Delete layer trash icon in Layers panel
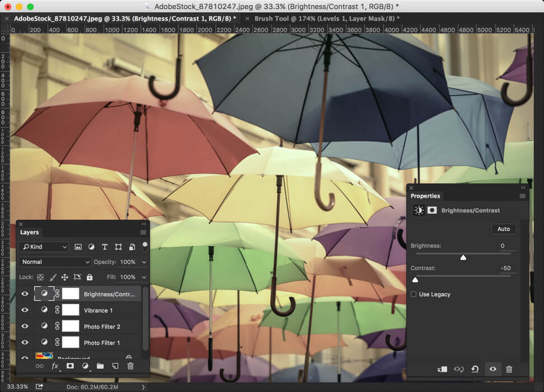The height and width of the screenshot is (392, 544). coord(130,366)
